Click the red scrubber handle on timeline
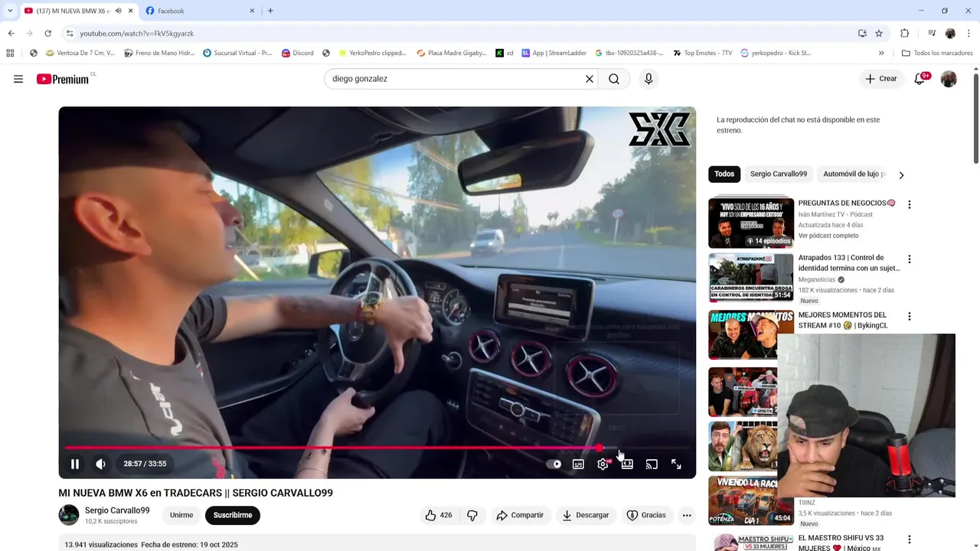The image size is (980, 551). tap(599, 448)
